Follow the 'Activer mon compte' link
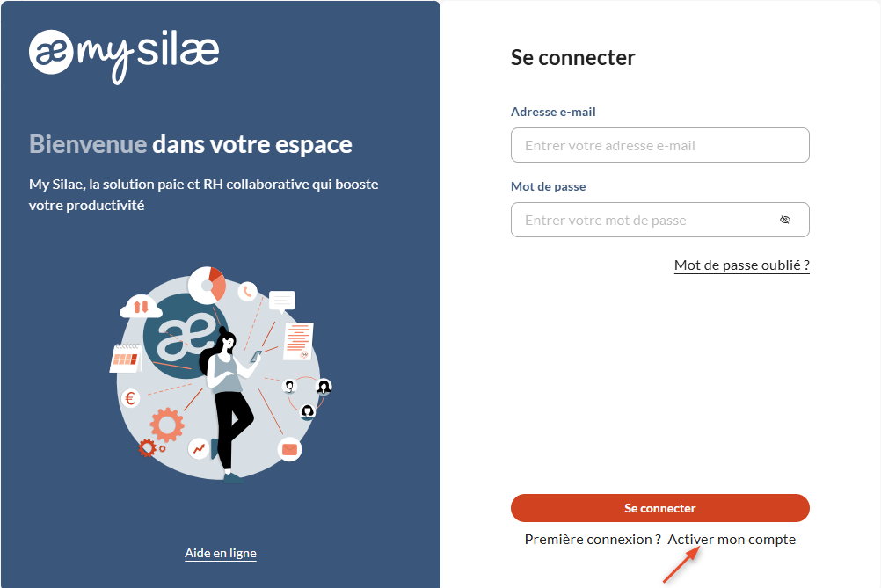Viewport: 881px width, 588px height. pyautogui.click(x=732, y=539)
